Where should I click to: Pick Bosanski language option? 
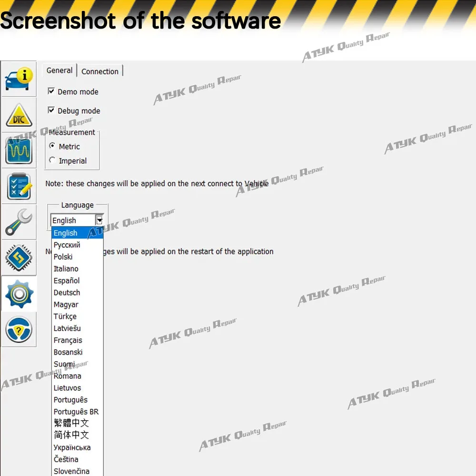tap(78, 352)
